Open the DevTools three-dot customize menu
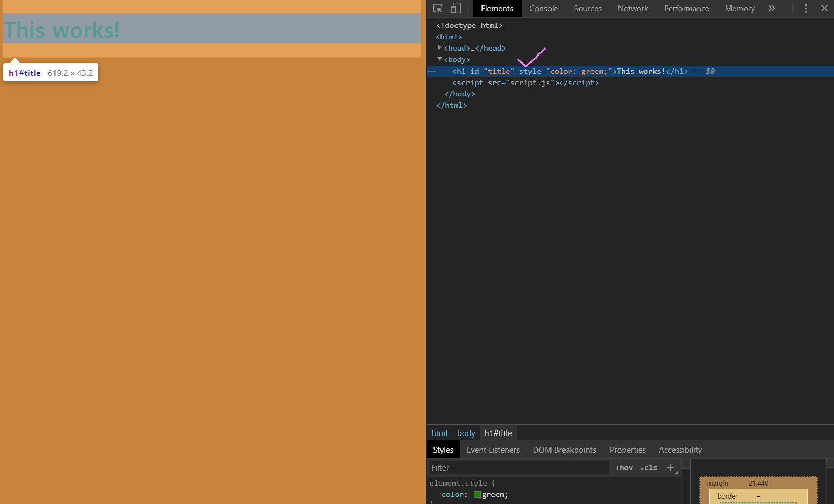 (x=806, y=9)
